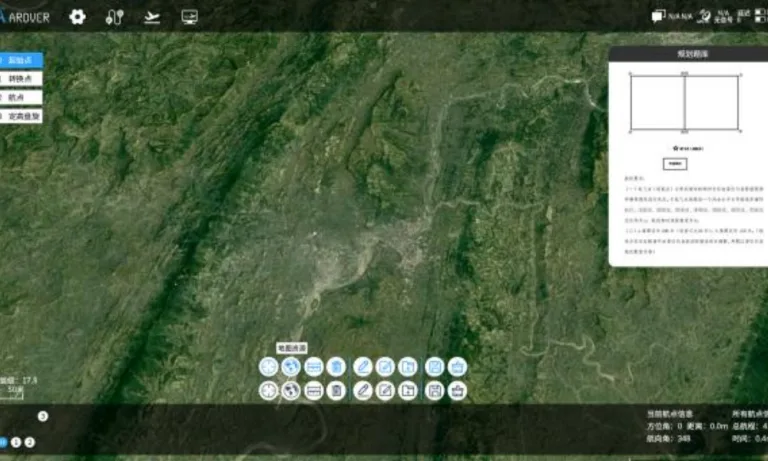Image resolution: width=768 pixels, height=461 pixels.
Task: Click the airplane landing icon in top bar
Action: point(152,17)
